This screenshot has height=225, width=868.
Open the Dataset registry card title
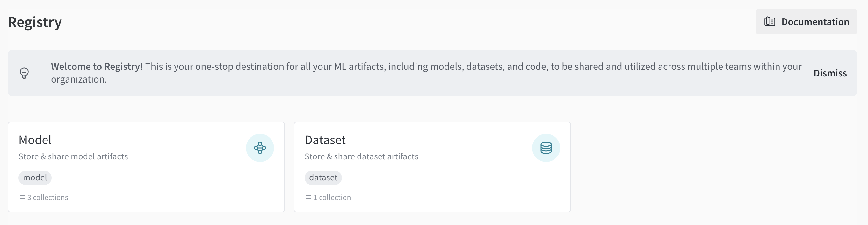click(x=325, y=140)
